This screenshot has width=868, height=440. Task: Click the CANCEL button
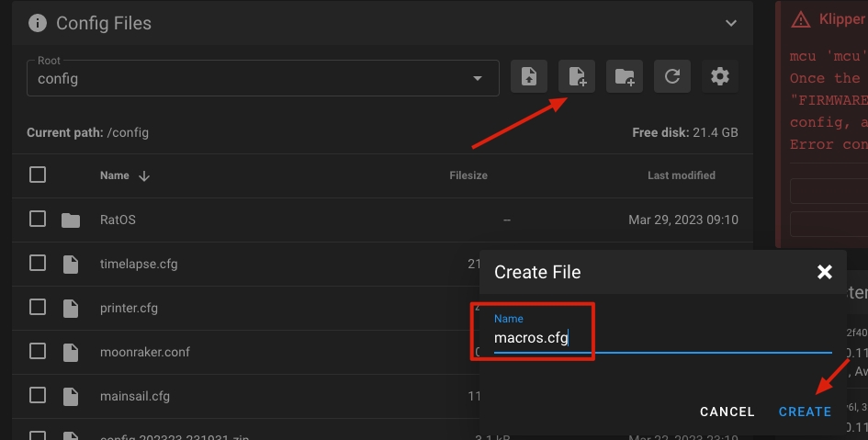tap(727, 412)
